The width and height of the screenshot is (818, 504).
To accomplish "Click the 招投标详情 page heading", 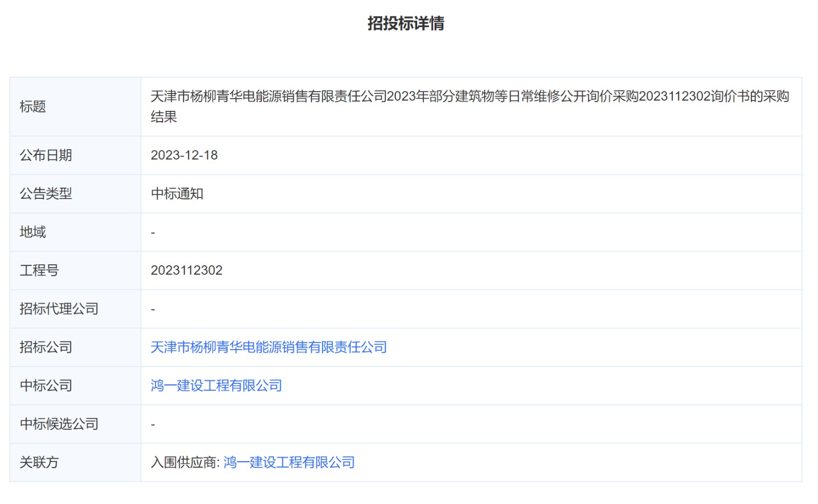I will tap(405, 24).
